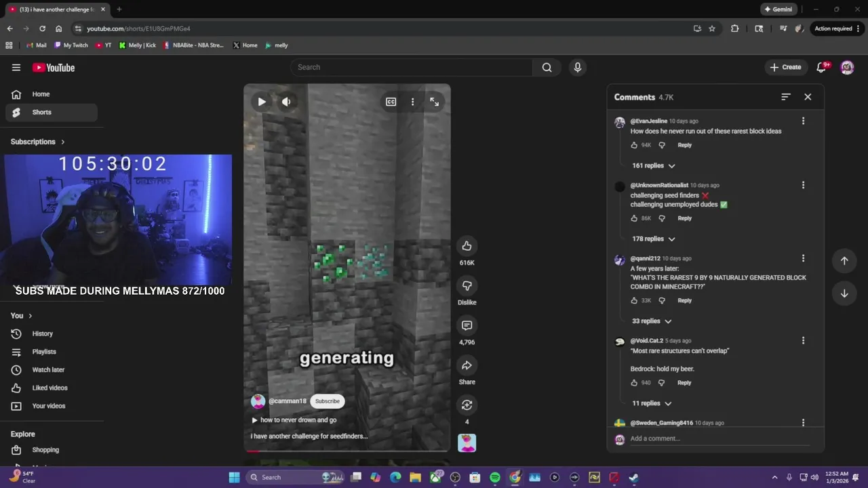
Task: Subscribe to @camman18
Action: 327,401
